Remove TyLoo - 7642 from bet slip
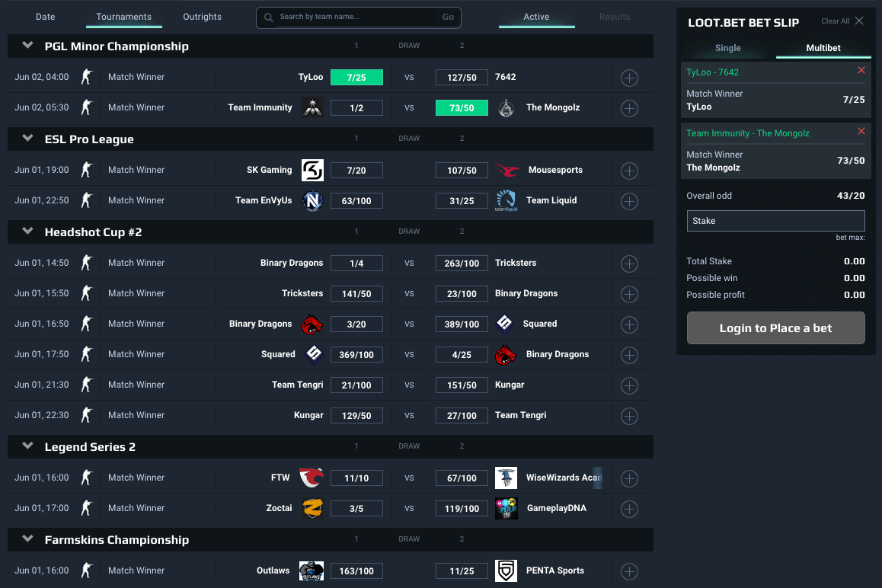Viewport: 882px width, 588px height. tap(861, 70)
